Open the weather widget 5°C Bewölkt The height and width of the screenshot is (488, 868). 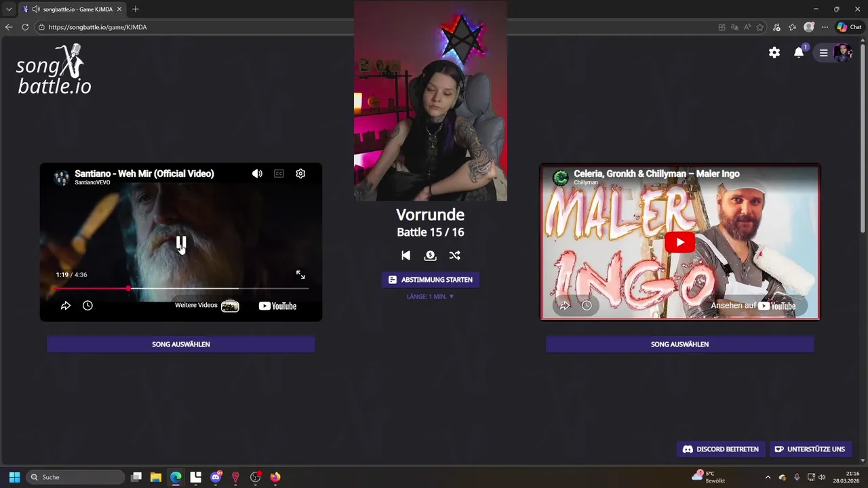[708, 477]
